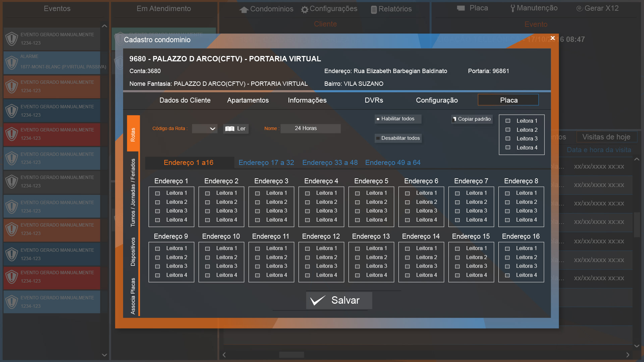
Task: Click the Condominios house icon
Action: pyautogui.click(x=244, y=10)
